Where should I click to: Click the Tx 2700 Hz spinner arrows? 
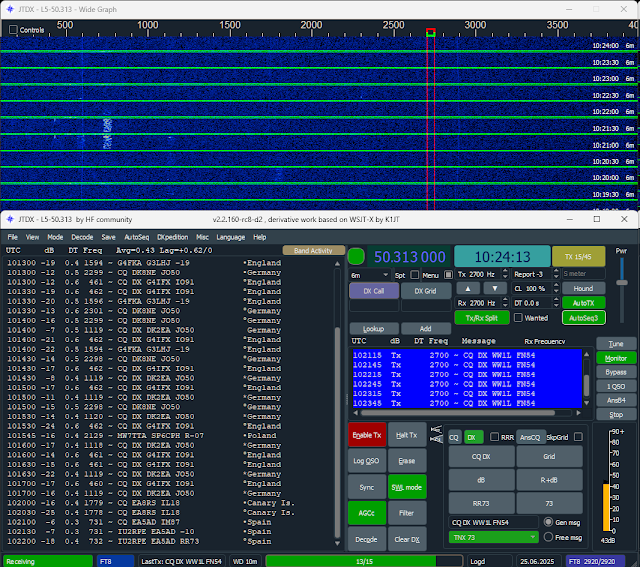coord(505,274)
